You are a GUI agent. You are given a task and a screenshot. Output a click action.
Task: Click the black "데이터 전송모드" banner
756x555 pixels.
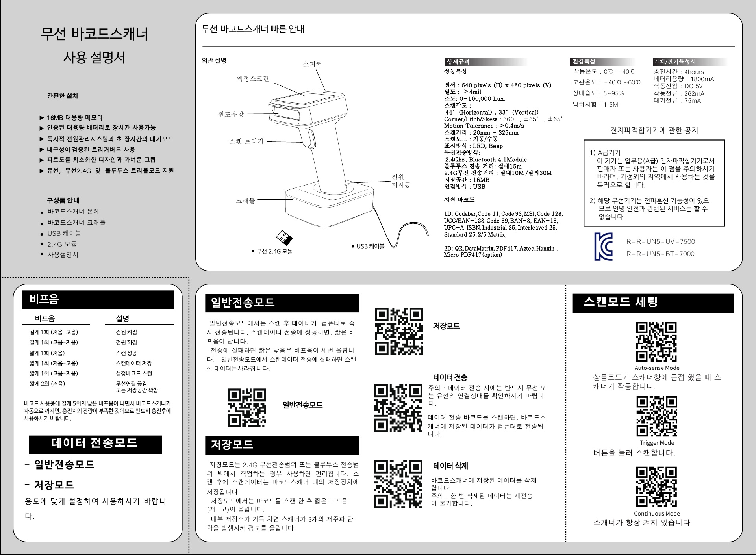[95, 444]
